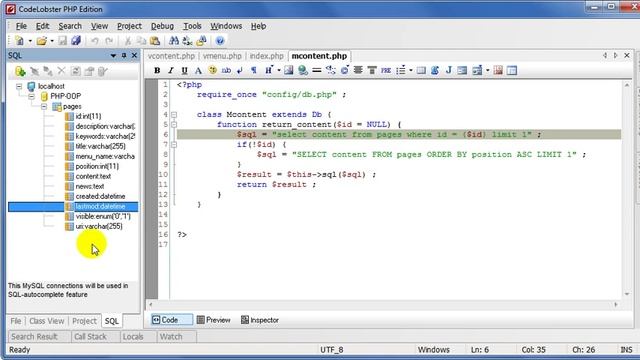
Task: Open the Project menu
Action: (x=129, y=26)
